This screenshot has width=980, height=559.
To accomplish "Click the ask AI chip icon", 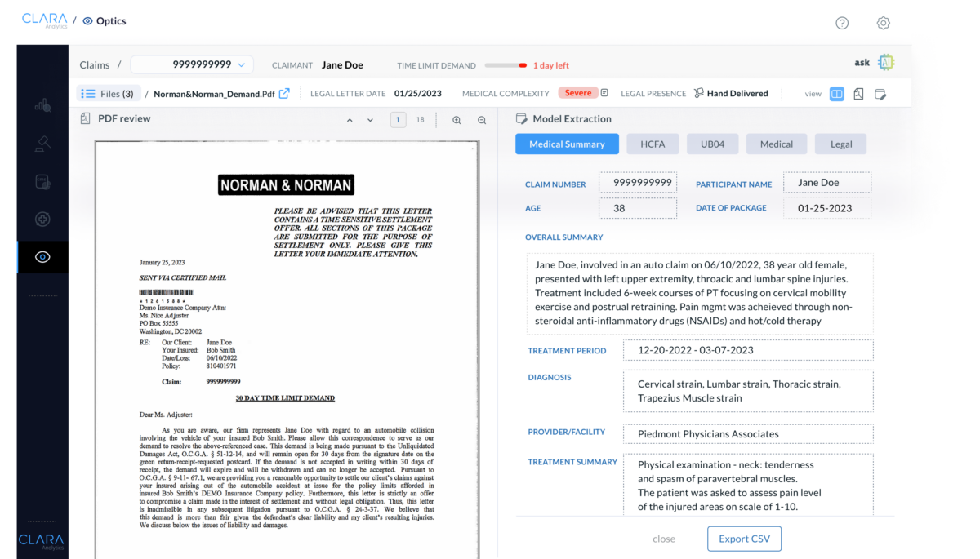I will 886,63.
